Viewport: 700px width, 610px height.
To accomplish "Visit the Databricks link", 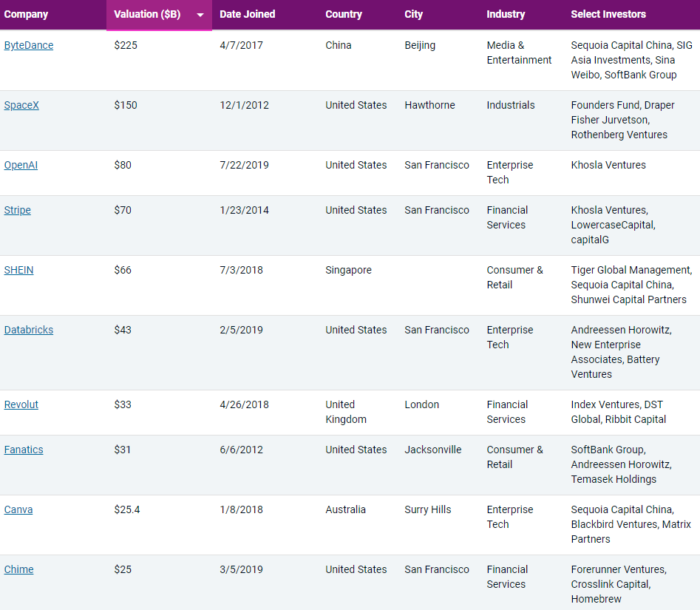I will point(29,330).
